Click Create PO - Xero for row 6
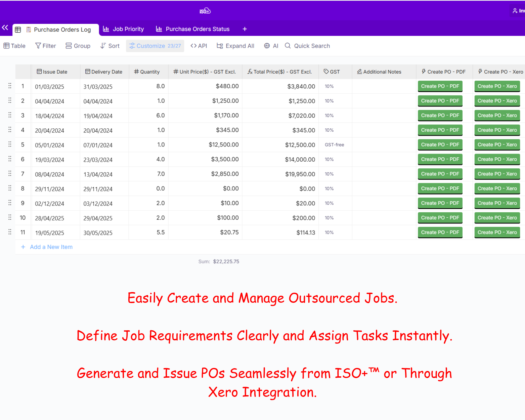Screen dimensions: 525x420 [497, 159]
